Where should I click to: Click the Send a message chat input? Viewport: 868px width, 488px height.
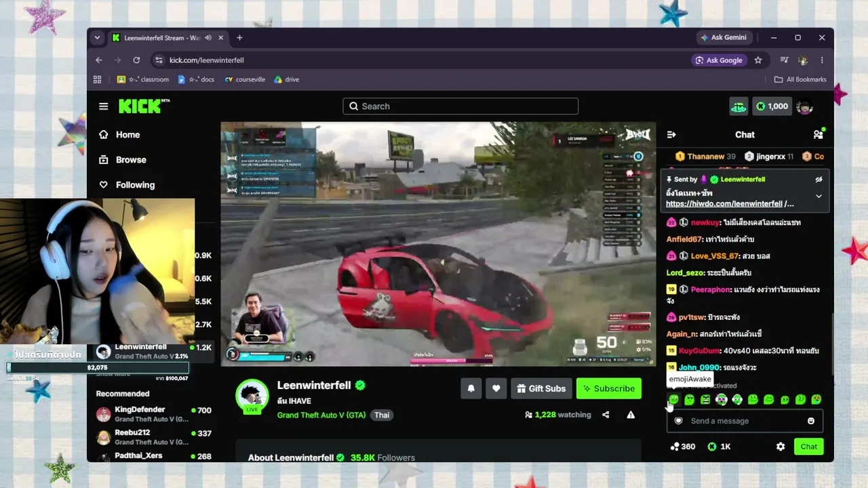click(745, 421)
